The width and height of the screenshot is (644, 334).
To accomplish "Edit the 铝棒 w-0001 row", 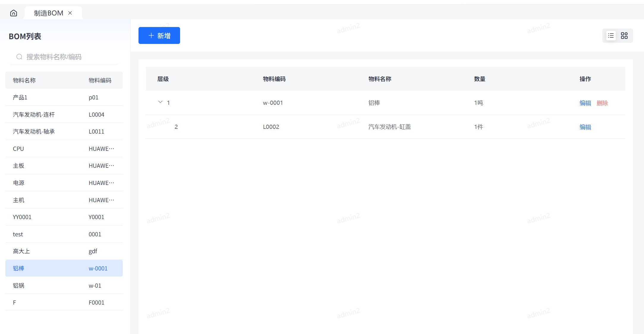I will click(585, 103).
